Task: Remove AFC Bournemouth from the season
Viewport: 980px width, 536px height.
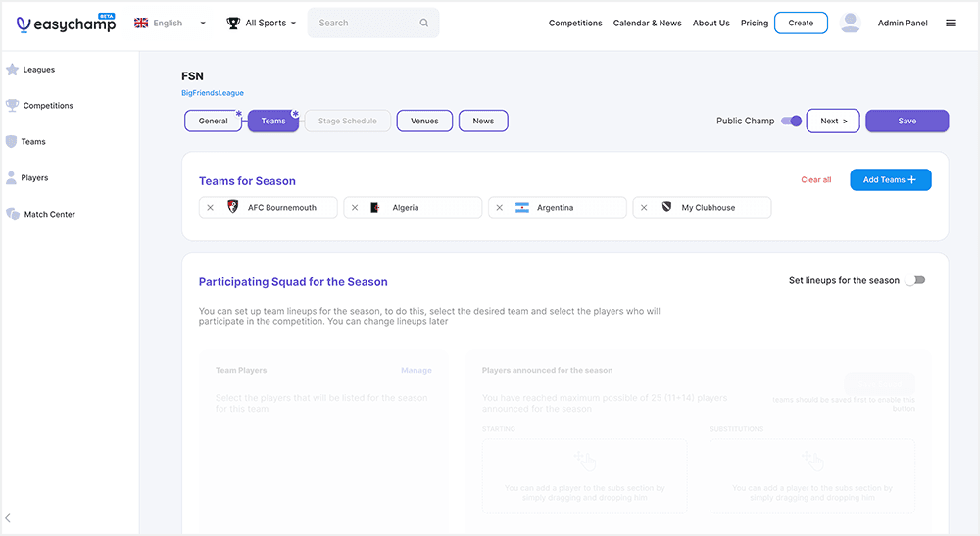Action: pyautogui.click(x=211, y=208)
